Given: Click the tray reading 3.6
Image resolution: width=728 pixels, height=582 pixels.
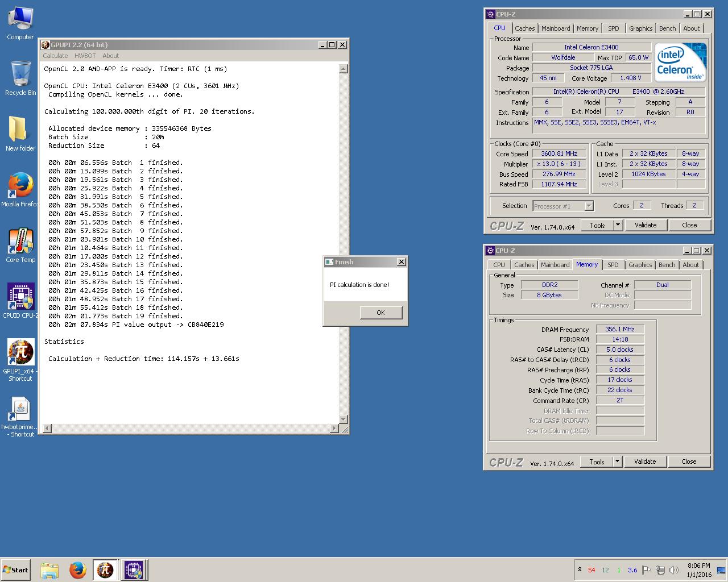Looking at the screenshot, I should coord(632,570).
